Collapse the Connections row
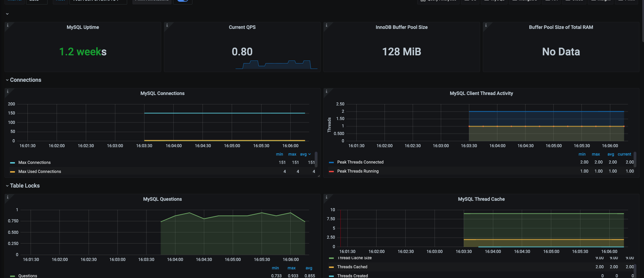Viewport: 644px width, 278px height. pyautogui.click(x=7, y=80)
